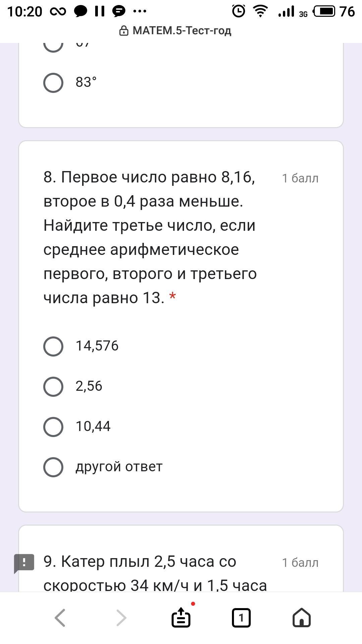Tap the question 8 text
362x644 pixels.
[150, 237]
